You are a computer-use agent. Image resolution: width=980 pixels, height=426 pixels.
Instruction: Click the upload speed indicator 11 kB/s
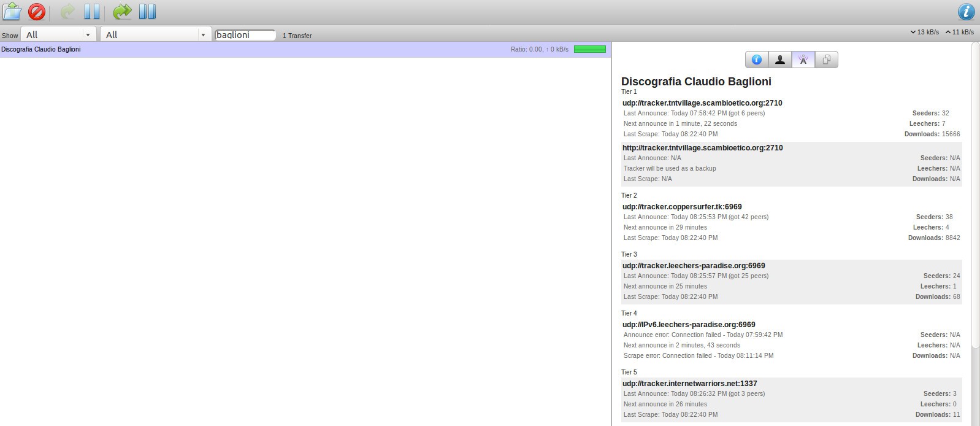[959, 32]
